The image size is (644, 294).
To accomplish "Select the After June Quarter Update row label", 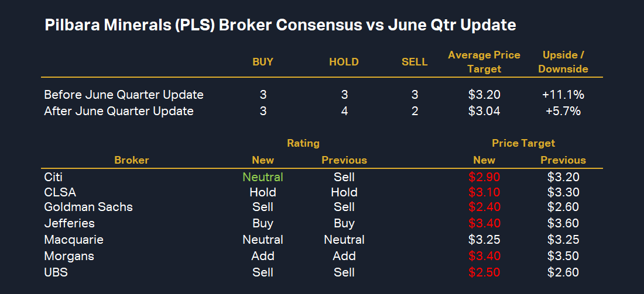I will coord(119,111).
